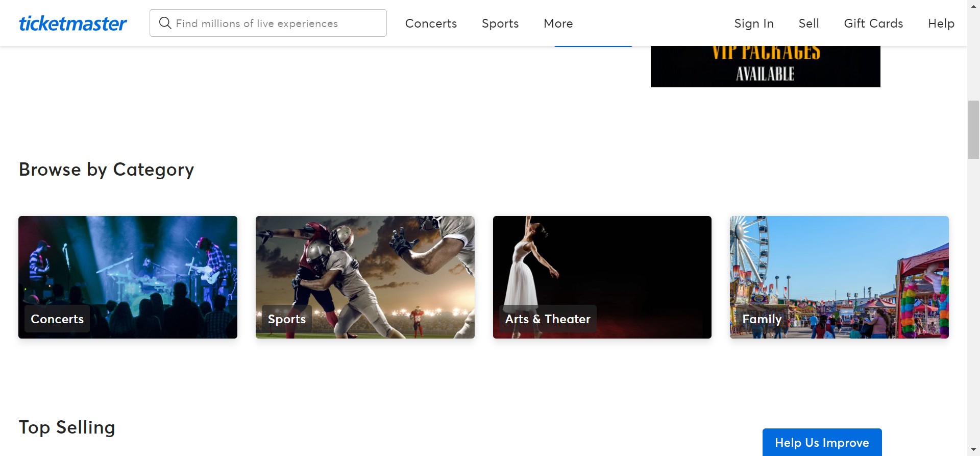Open the Concerts menu in header
Viewport: 980px width, 456px height.
pyautogui.click(x=431, y=23)
